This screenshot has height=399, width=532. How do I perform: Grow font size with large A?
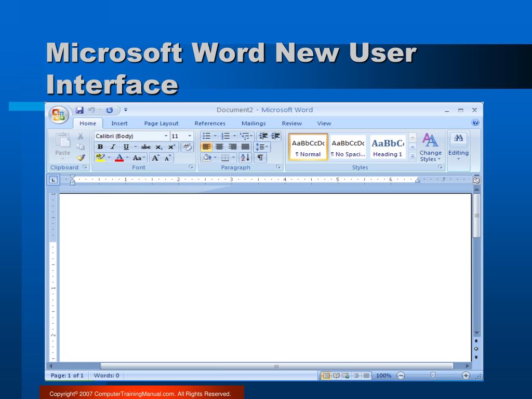pyautogui.click(x=155, y=158)
